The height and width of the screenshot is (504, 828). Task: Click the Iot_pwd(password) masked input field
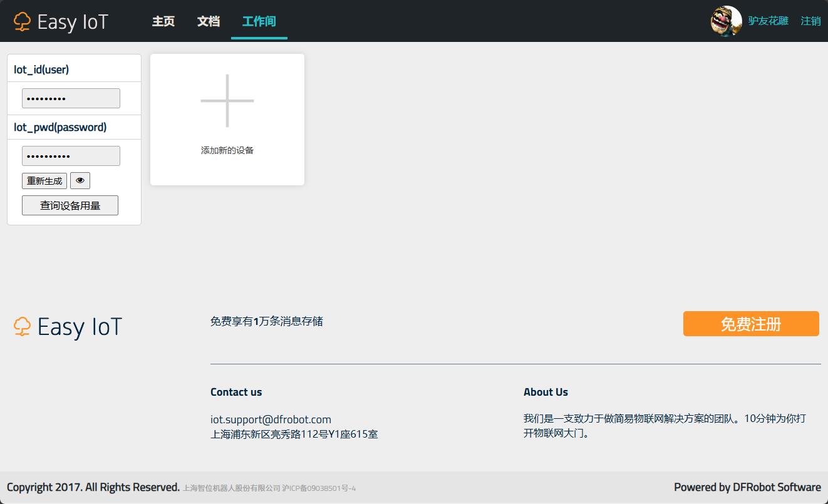click(71, 156)
